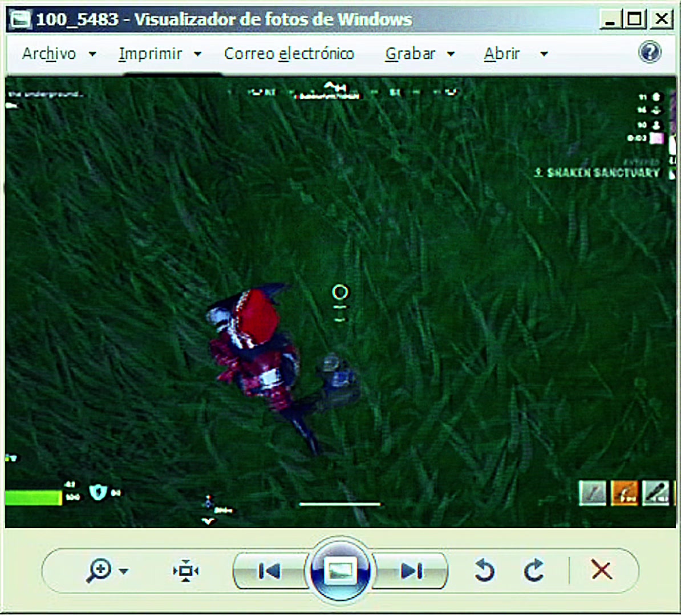Click the circular crosshair in the photo

coord(340,293)
